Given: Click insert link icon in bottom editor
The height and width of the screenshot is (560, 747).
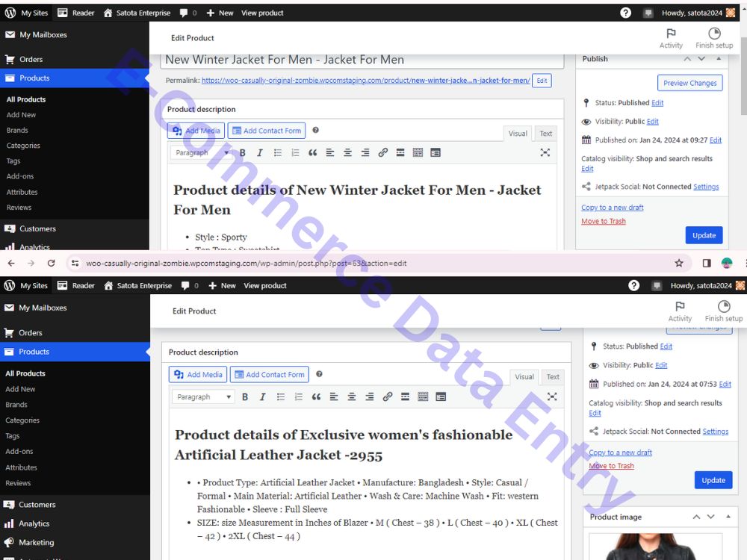Looking at the screenshot, I should [387, 396].
